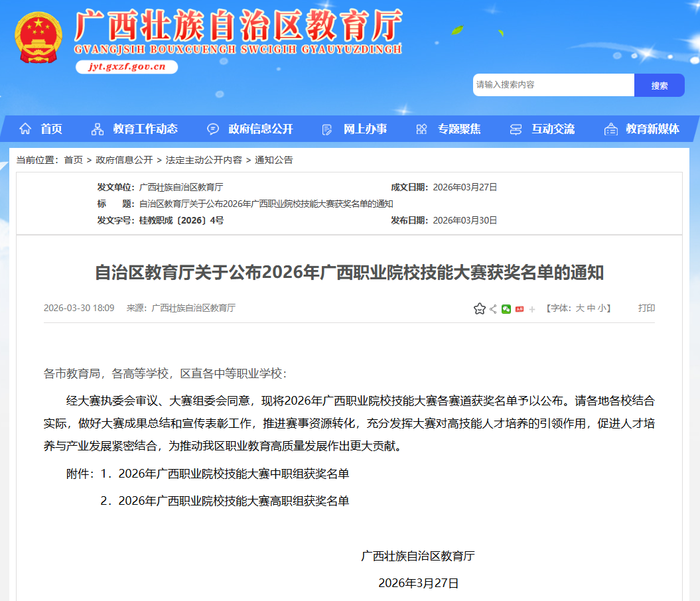700x601 pixels.
Task: Open 教育新媒体 in navigation bar
Action: (652, 129)
